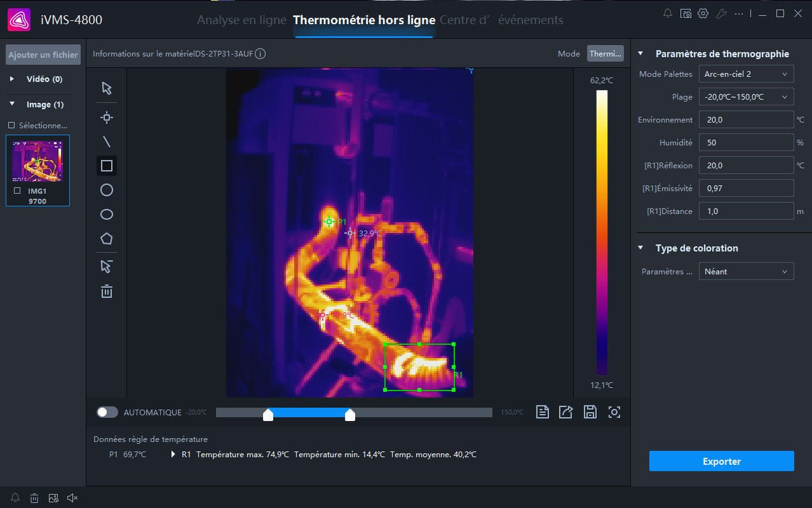Switch to the Analyse en ligne tab
The image size is (812, 508).
241,20
